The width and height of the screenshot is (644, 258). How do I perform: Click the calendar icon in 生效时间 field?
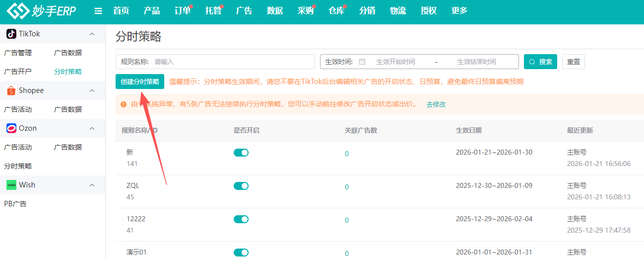point(362,62)
